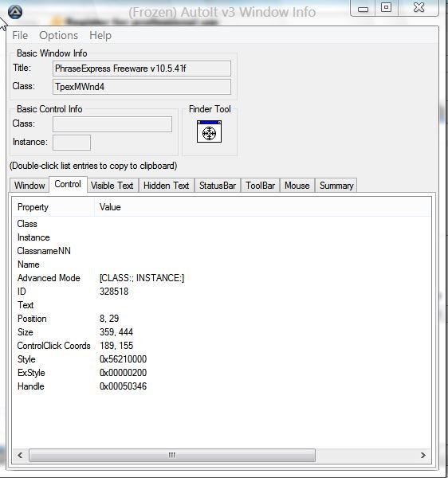Open the Help menu
Viewport: 448px width, 478px height.
point(100,35)
